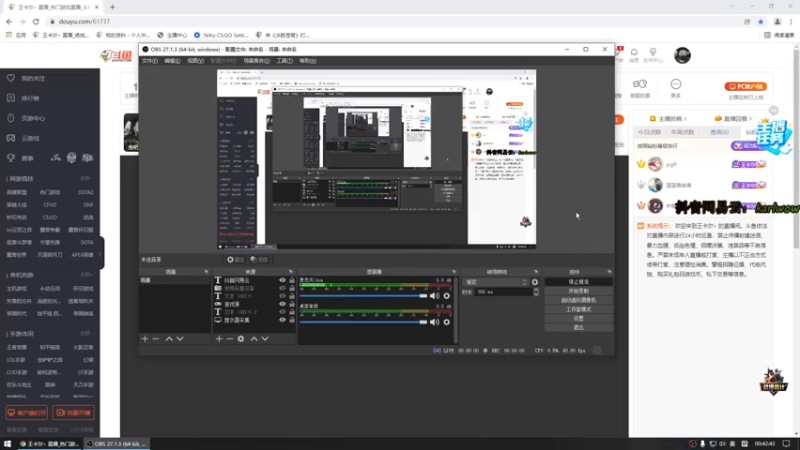Pop out the Scenes dock panel
This screenshot has width=800, height=450.
click(206, 272)
